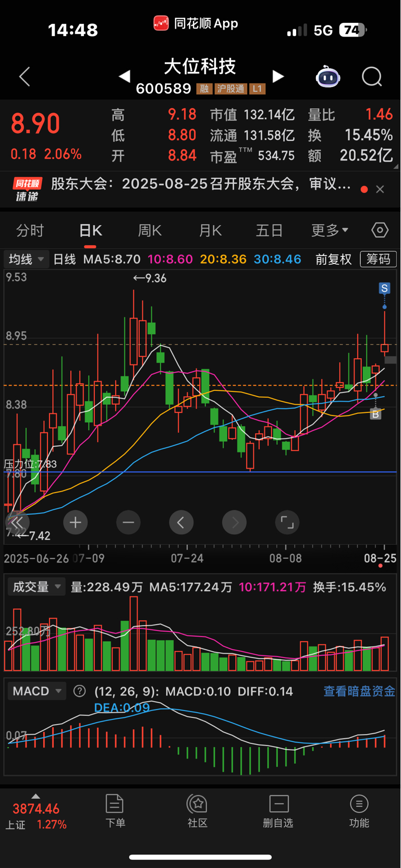The width and height of the screenshot is (401, 868).
Task: Open the 成交量 indicator dropdown
Action: (37, 587)
